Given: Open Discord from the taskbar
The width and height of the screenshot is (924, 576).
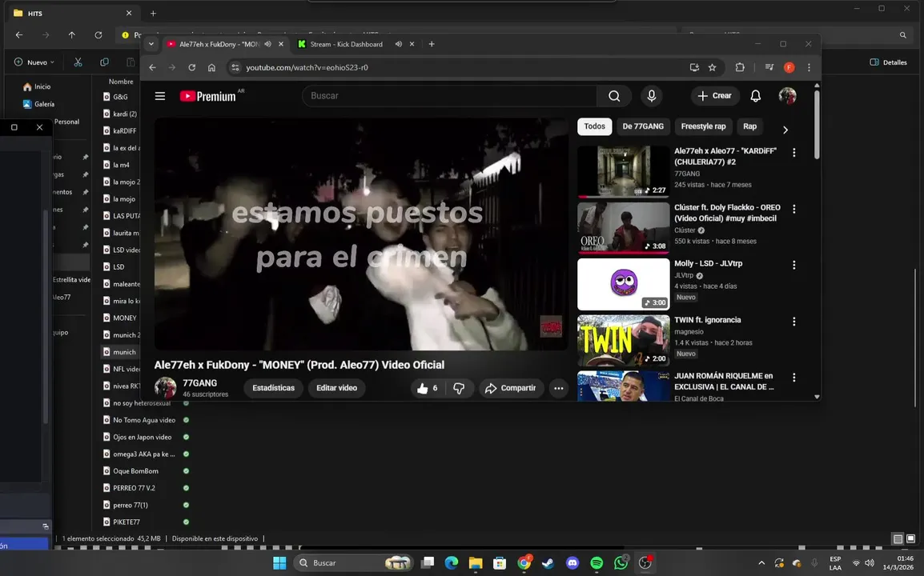Looking at the screenshot, I should 572,563.
